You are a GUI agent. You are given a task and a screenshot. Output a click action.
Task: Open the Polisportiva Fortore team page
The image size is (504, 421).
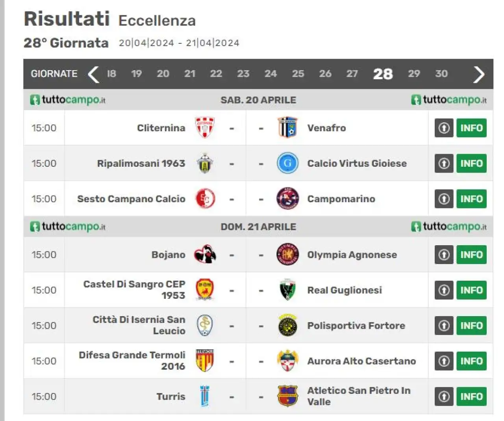pos(356,326)
